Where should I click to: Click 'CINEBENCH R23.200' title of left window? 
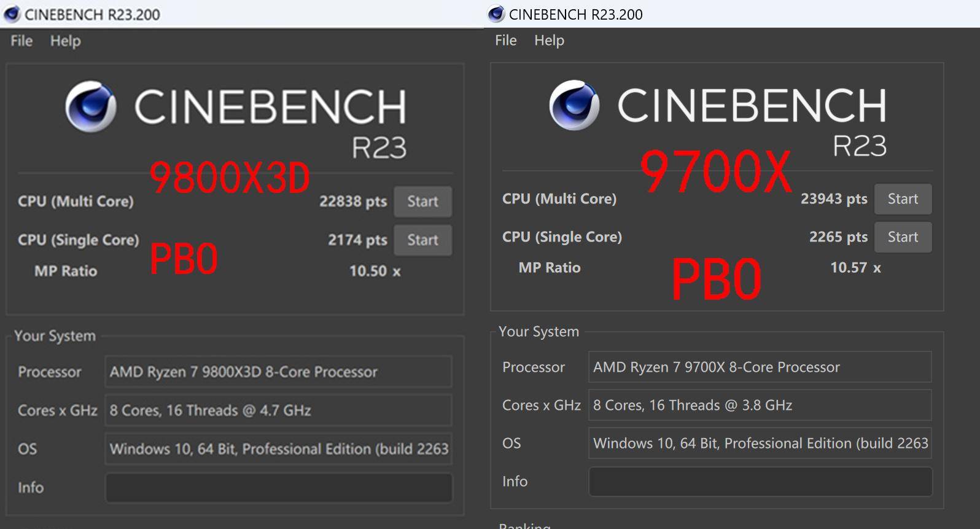[x=92, y=15]
